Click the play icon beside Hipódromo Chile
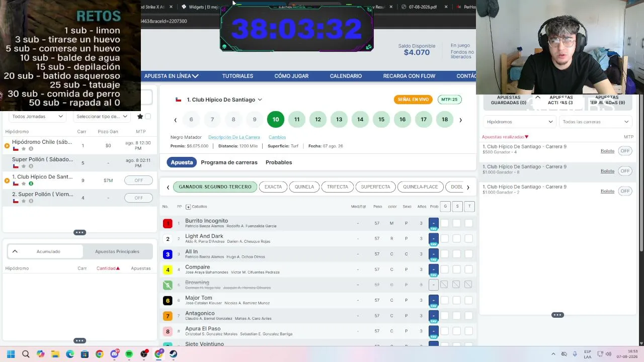 (7, 146)
